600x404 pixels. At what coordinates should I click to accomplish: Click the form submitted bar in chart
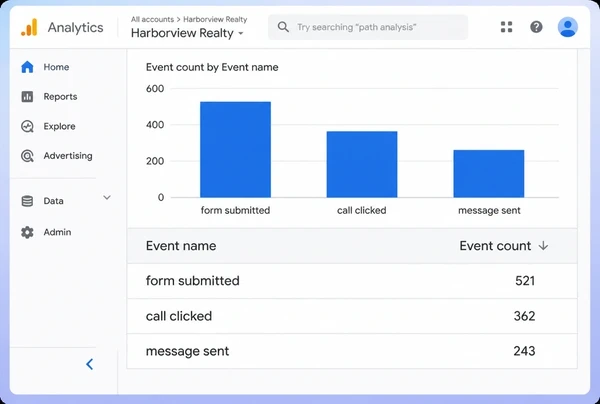point(235,150)
